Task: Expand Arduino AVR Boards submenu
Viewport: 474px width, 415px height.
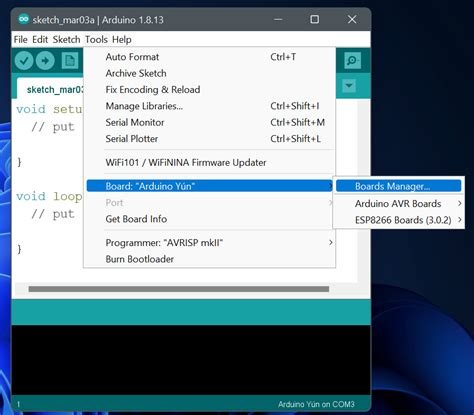Action: tap(399, 203)
